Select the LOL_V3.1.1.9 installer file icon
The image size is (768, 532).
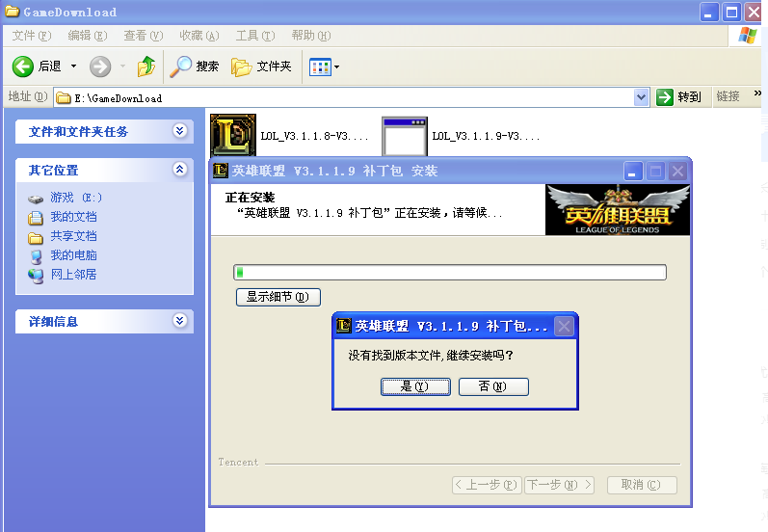coord(404,136)
